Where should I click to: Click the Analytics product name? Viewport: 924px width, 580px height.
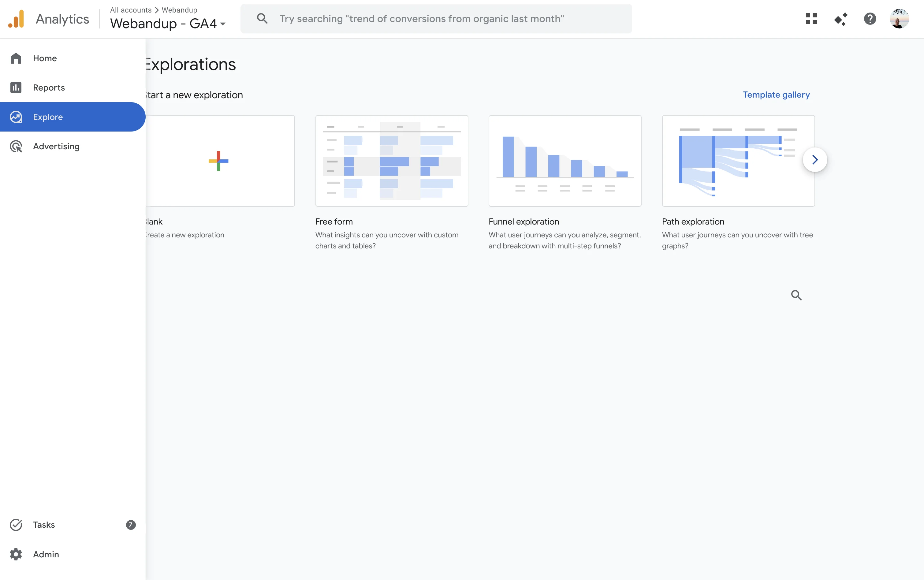pos(62,19)
